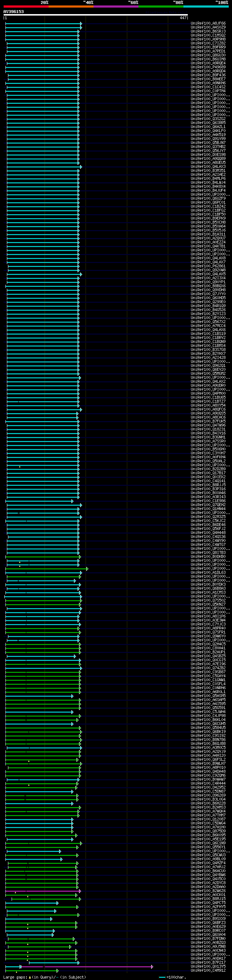The image size is (232, 980).
Task: Select hit UniRef100_C1E986
Action: (x=208, y=501)
